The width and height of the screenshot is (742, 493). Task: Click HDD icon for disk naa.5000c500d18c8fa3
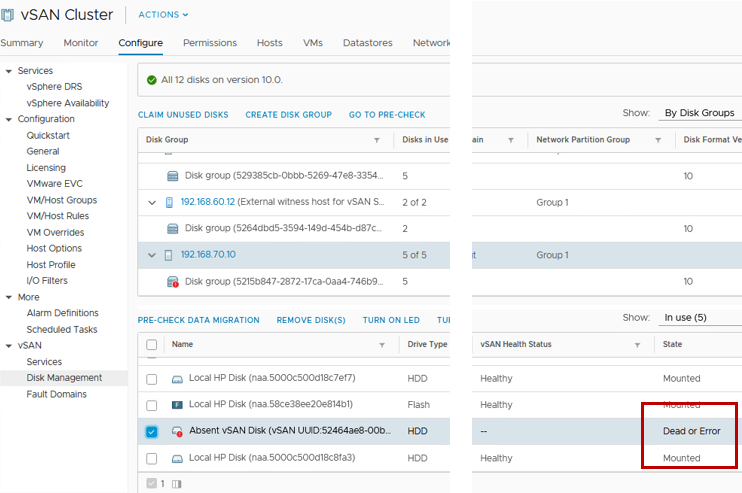click(177, 458)
